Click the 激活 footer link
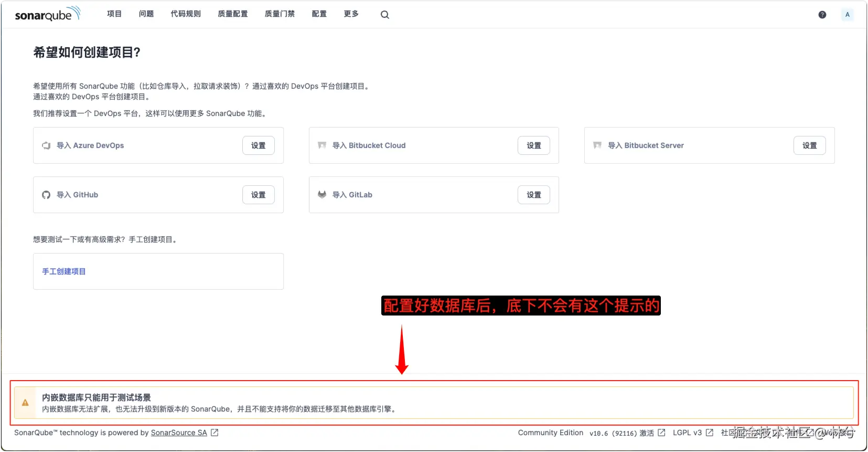Screen dimensions: 868x452 click(x=647, y=433)
